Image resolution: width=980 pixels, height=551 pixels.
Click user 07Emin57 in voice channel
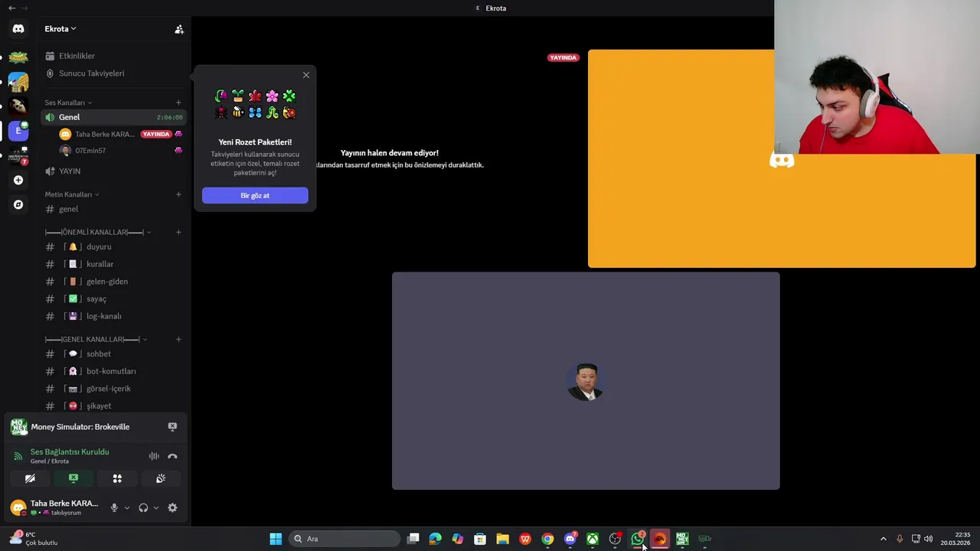click(90, 151)
